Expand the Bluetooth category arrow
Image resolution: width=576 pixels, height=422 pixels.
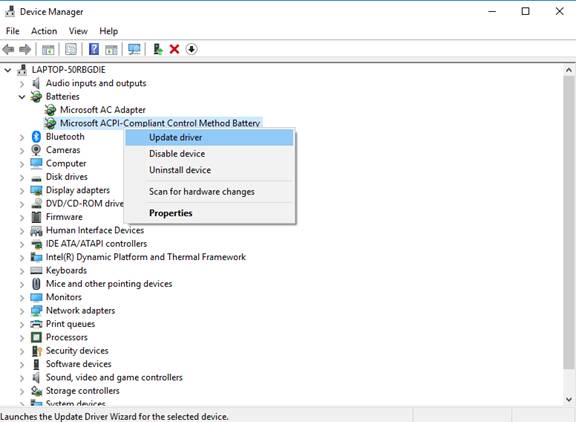22,137
